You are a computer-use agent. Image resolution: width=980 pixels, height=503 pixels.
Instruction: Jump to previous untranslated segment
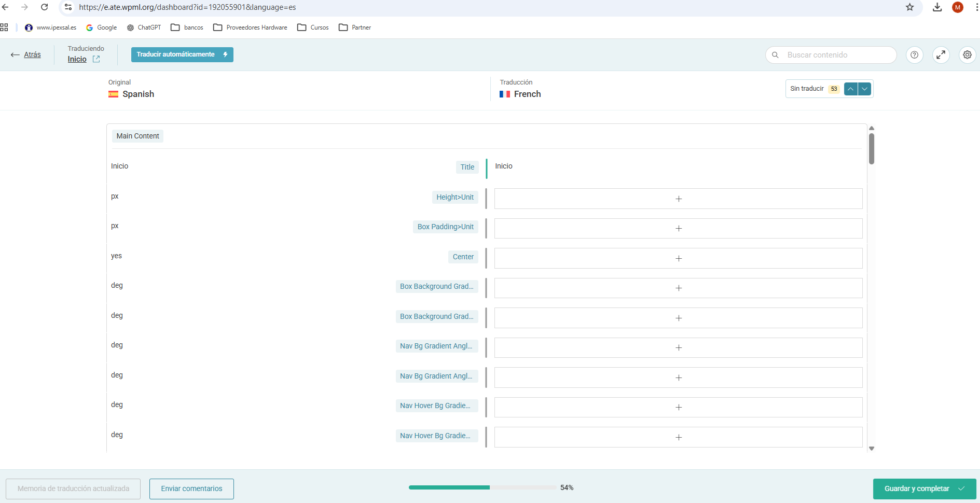coord(851,89)
